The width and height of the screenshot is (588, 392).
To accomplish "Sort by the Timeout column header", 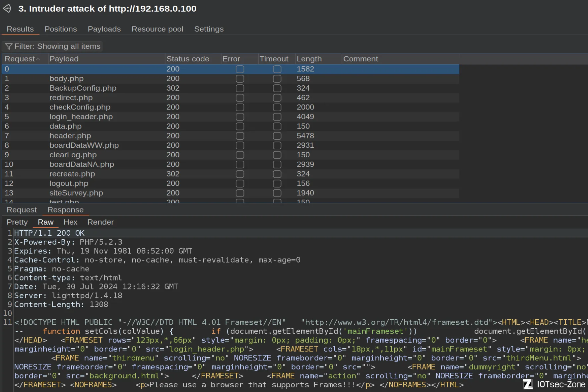I will tap(277, 59).
